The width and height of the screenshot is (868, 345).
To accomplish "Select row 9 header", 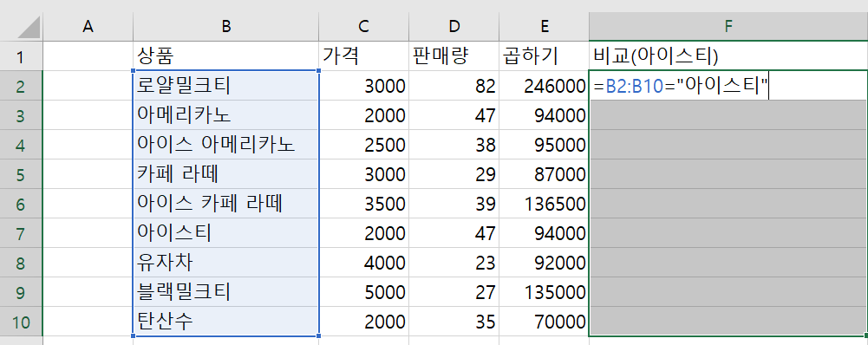I will tap(21, 292).
